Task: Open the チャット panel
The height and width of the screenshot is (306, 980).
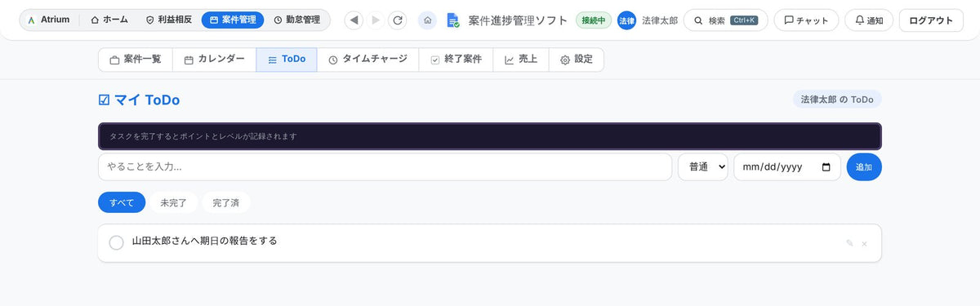Action: coord(806,20)
